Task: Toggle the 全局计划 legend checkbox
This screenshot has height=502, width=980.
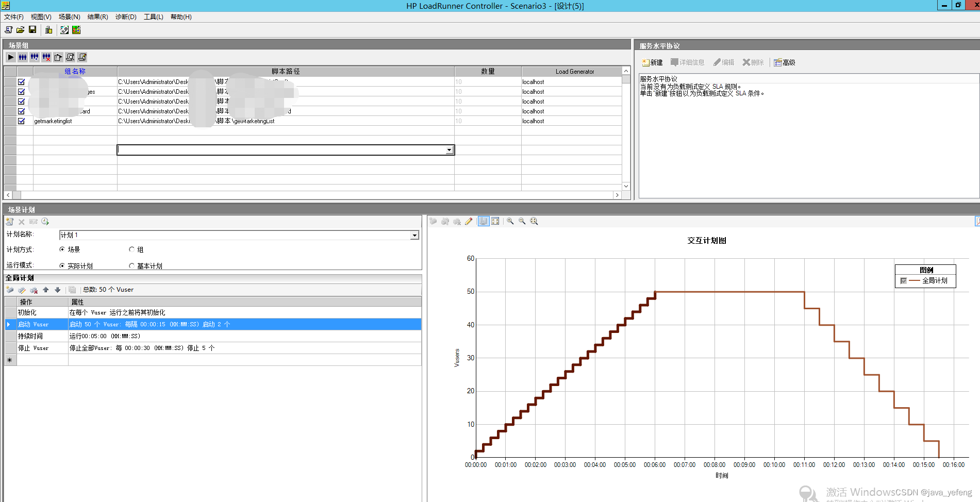Action: pos(903,281)
